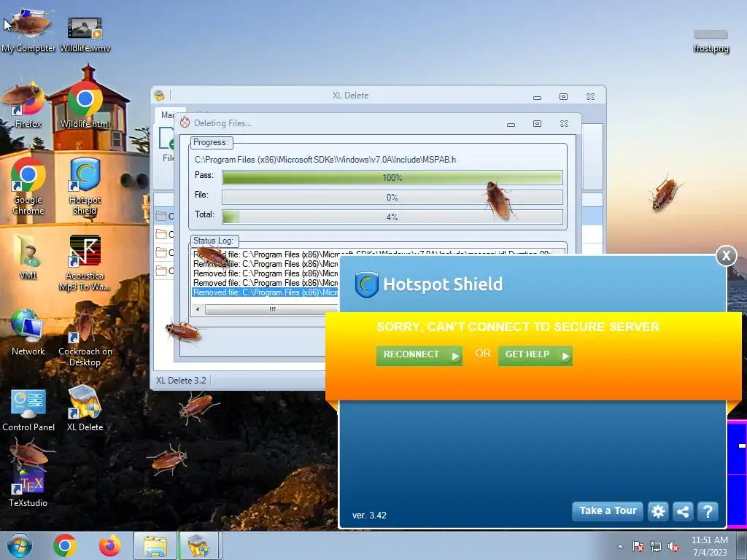Click the Deleting Files flame icon
This screenshot has height=560, width=747.
185,122
